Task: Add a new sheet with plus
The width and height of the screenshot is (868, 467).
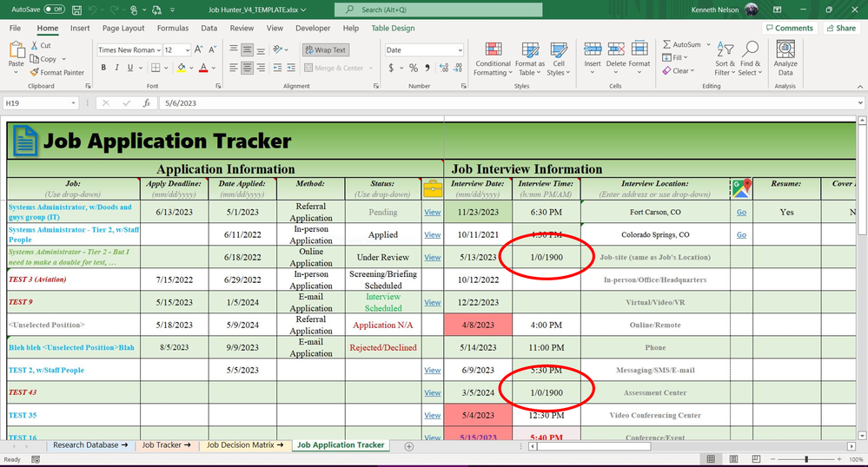Action: coord(409,446)
